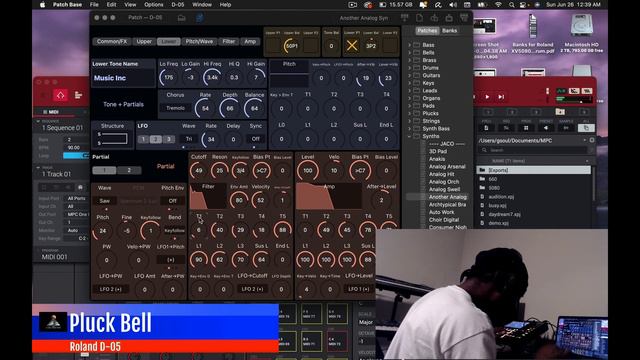Click the Tone + Partials button

[x=123, y=104]
